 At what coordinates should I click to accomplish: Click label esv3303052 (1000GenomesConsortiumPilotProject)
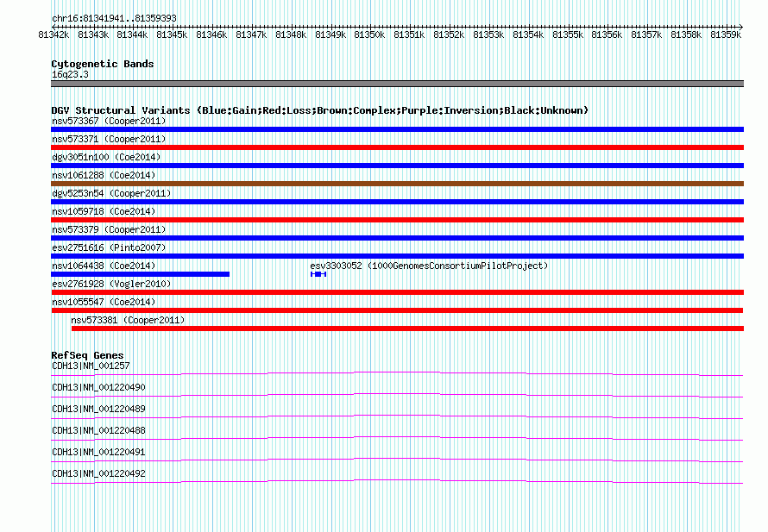429,266
